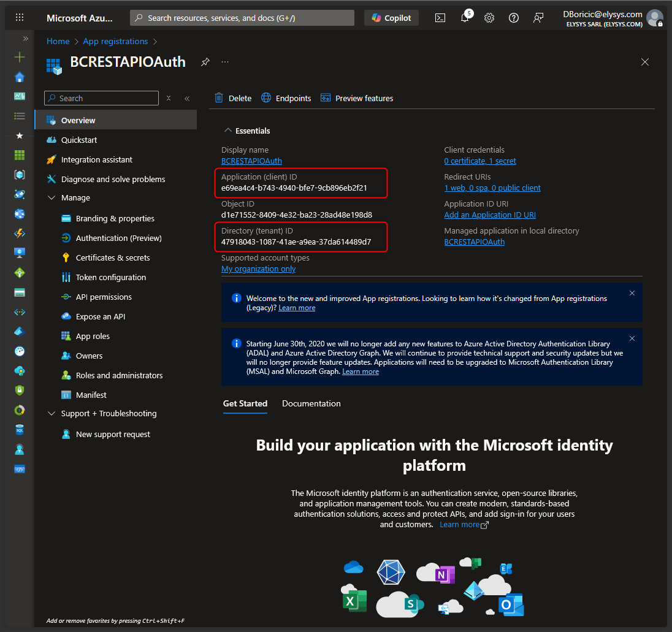This screenshot has height=632, width=672.
Task: Open the notifications bell
Action: (465, 18)
